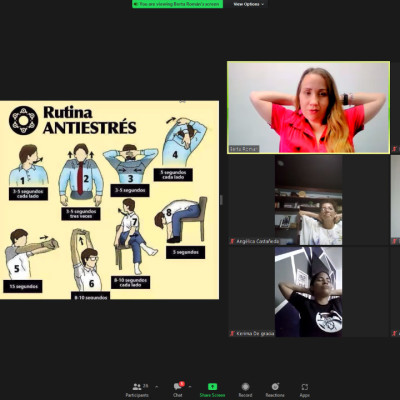Click the Berta Román name label

coord(244,149)
